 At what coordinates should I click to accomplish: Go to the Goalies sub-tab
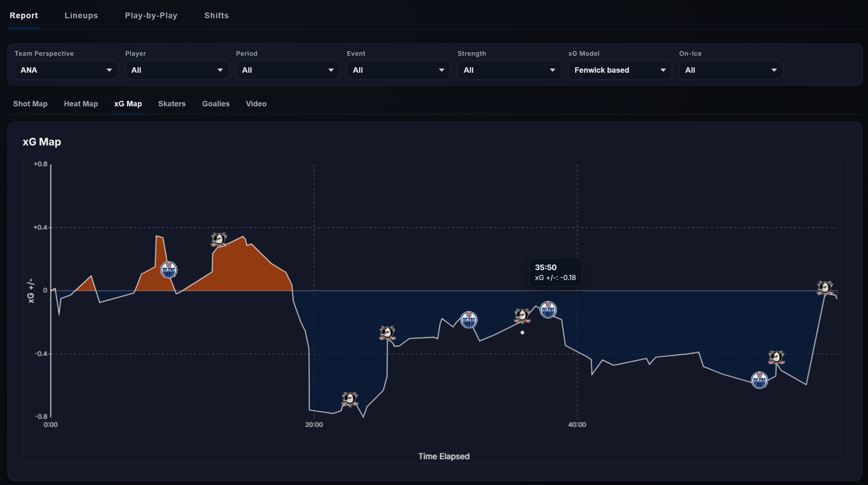pos(216,104)
